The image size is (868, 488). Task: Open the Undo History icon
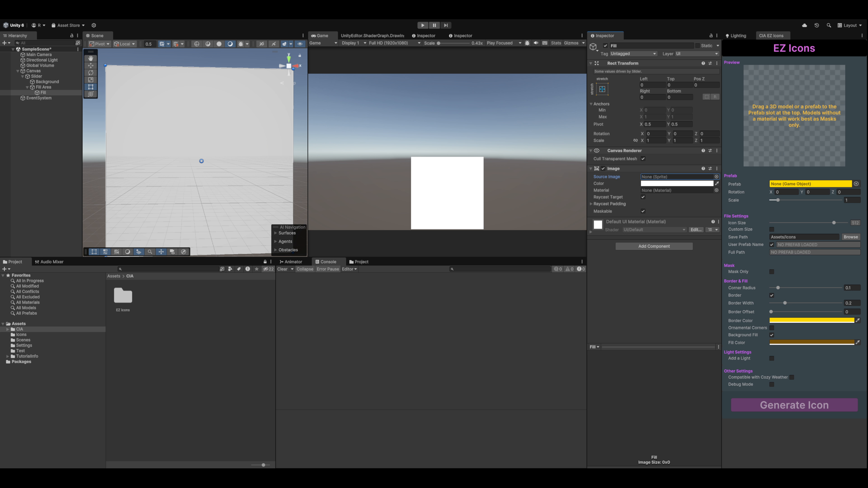click(x=816, y=25)
